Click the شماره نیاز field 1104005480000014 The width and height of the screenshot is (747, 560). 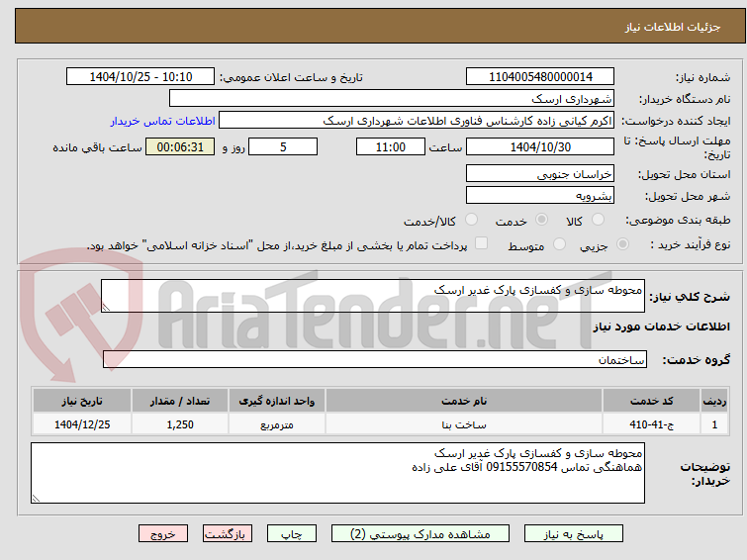point(540,77)
